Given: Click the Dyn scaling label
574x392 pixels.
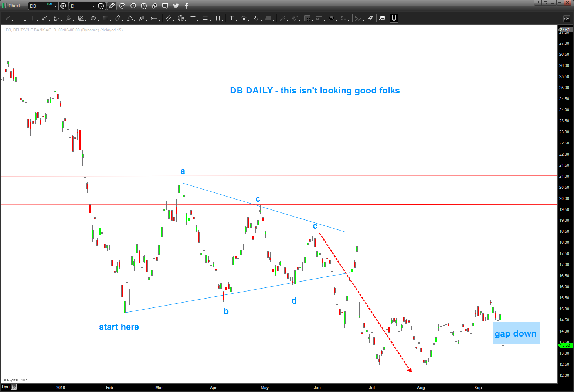Looking at the screenshot, I should click(x=6, y=387).
